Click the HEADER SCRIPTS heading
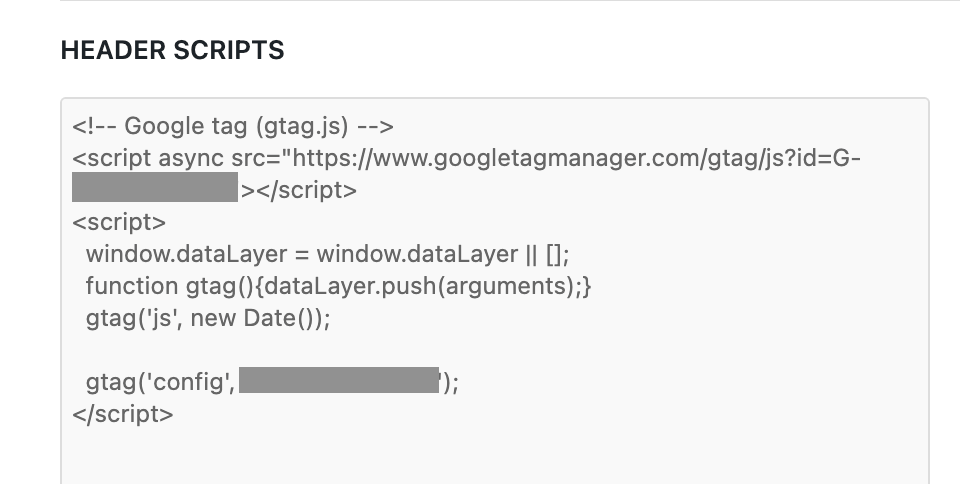Image resolution: width=978 pixels, height=484 pixels. pos(172,51)
